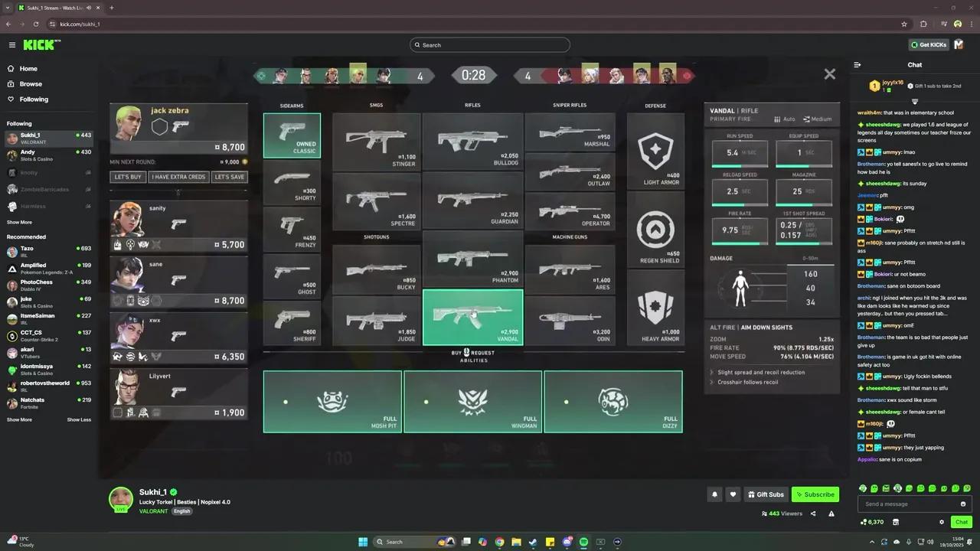Open Spotify from the Windows taskbar

pos(583,542)
